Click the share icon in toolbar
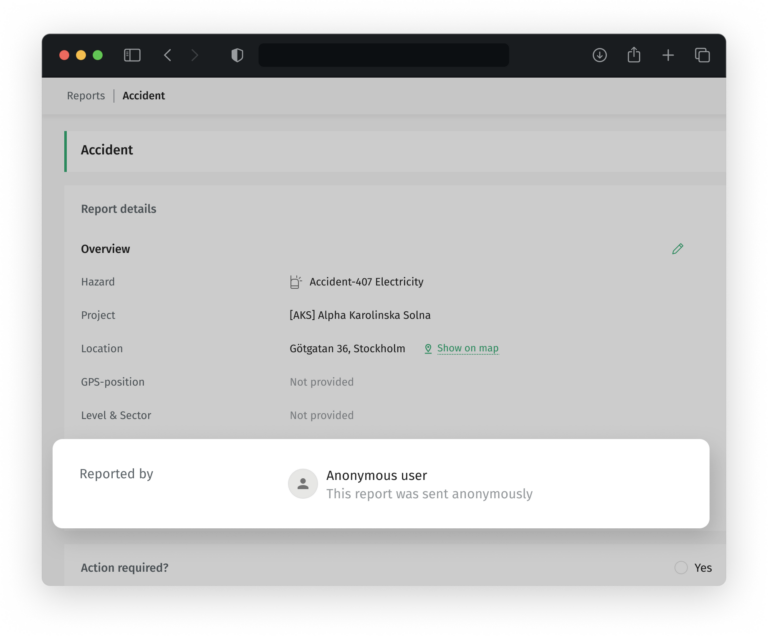This screenshot has height=636, width=768. point(634,56)
